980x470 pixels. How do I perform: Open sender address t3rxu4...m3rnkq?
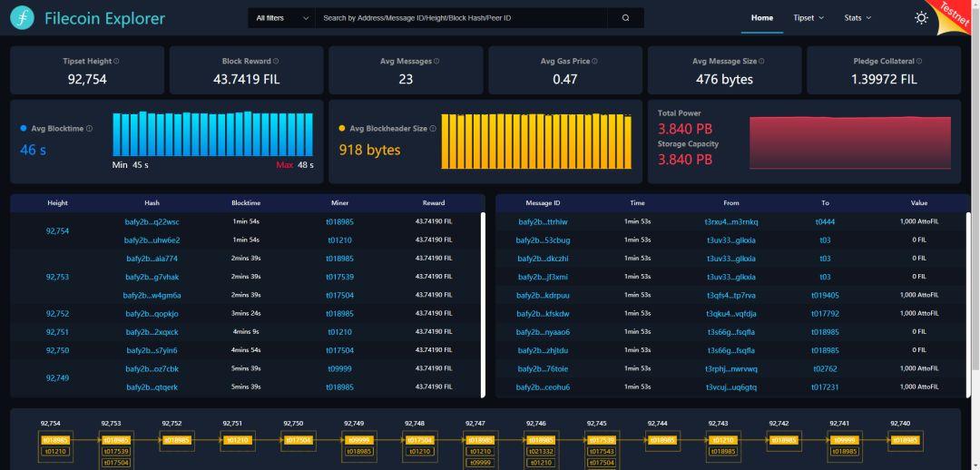pos(731,222)
